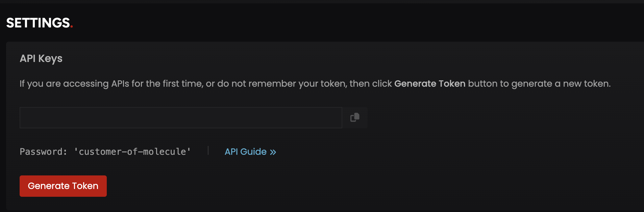
Task: Click the vertical divider beside API Guide
Action: point(208,150)
